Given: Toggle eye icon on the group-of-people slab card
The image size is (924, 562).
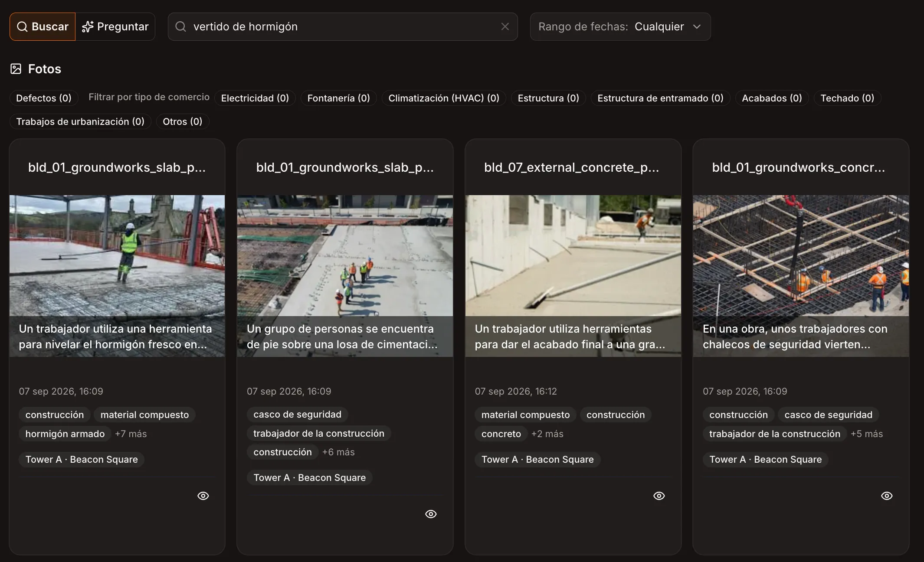Looking at the screenshot, I should coord(431,514).
